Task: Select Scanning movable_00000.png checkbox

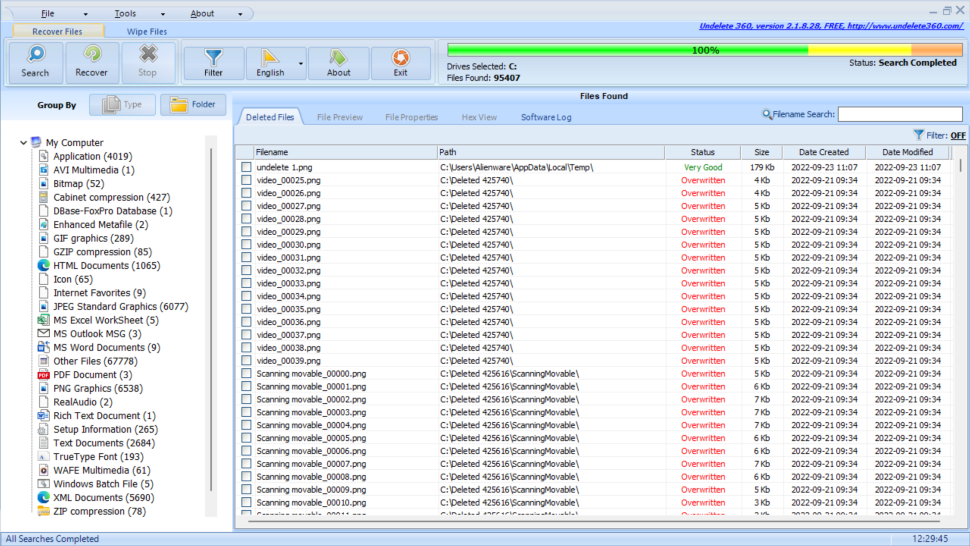Action: coord(246,374)
